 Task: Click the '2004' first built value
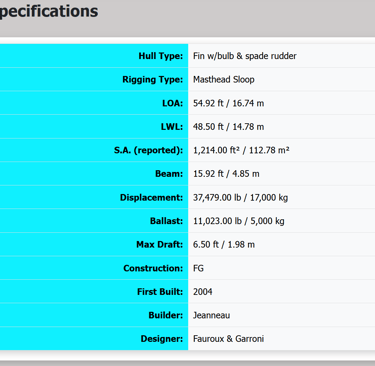pos(203,292)
